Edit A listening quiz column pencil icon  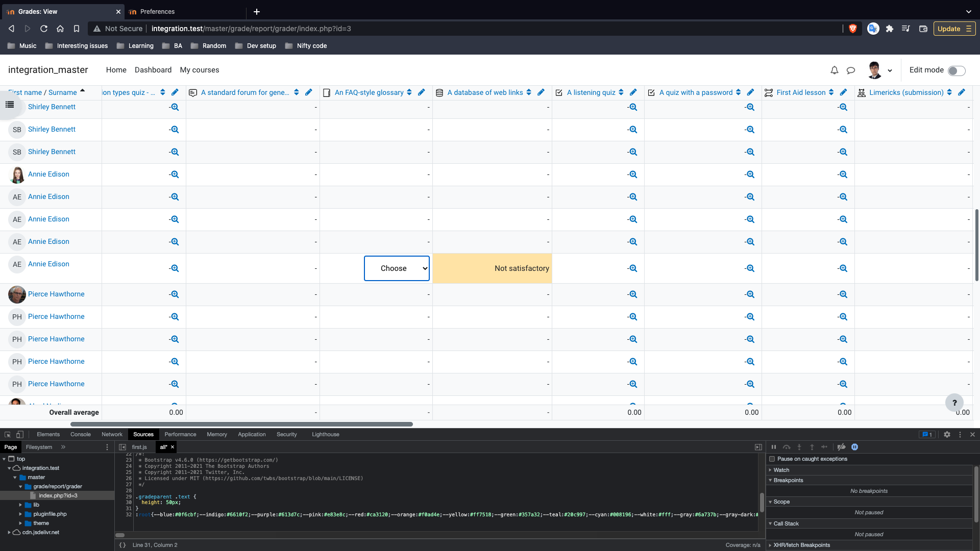coord(633,92)
